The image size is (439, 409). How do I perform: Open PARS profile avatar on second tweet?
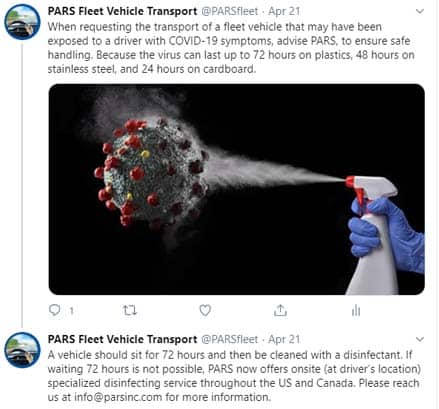click(22, 350)
